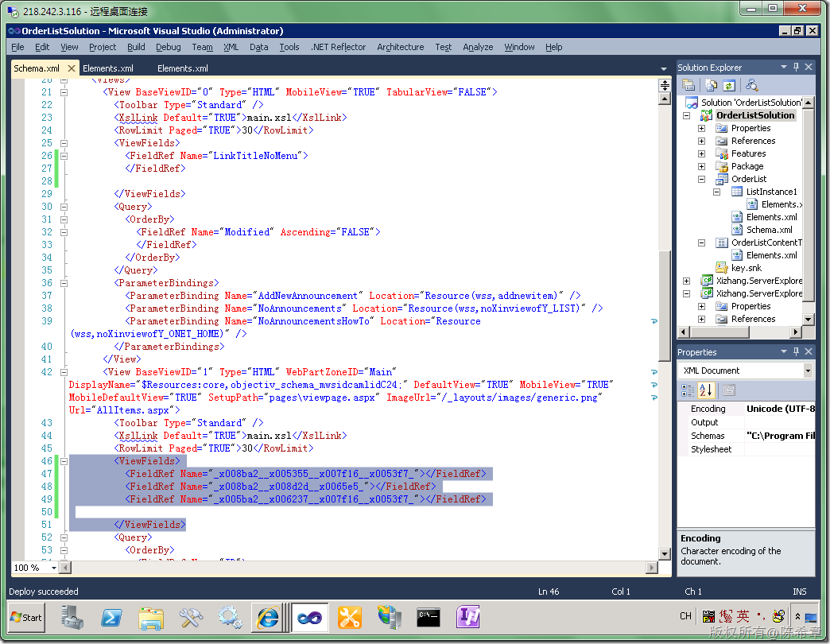Open the 100 % zoom dropdown
Image resolution: width=830 pixels, height=644 pixels.
[x=53, y=568]
